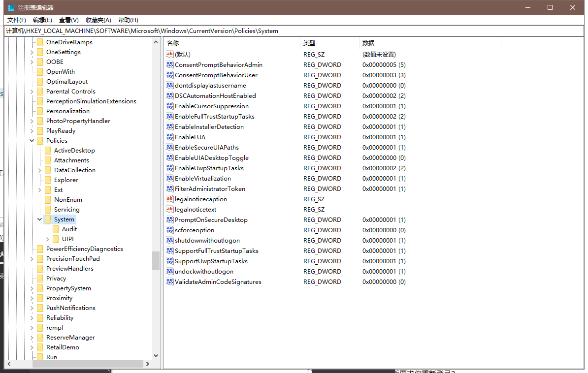Click the legalnoticetext string value icon
The image size is (588, 373).
170,209
